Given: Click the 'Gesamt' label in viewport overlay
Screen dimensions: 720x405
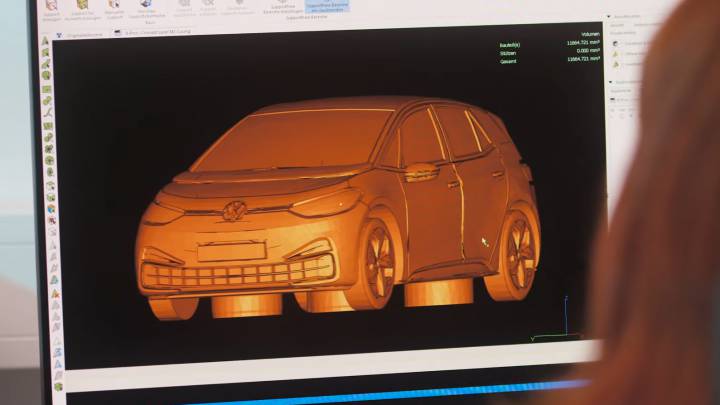Looking at the screenshot, I should tap(508, 61).
